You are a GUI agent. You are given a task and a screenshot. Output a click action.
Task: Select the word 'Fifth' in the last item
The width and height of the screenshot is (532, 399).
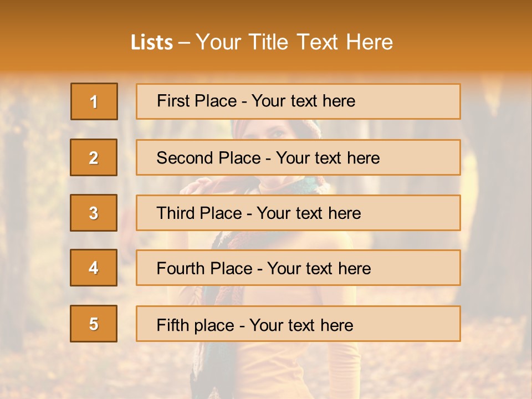[168, 325]
